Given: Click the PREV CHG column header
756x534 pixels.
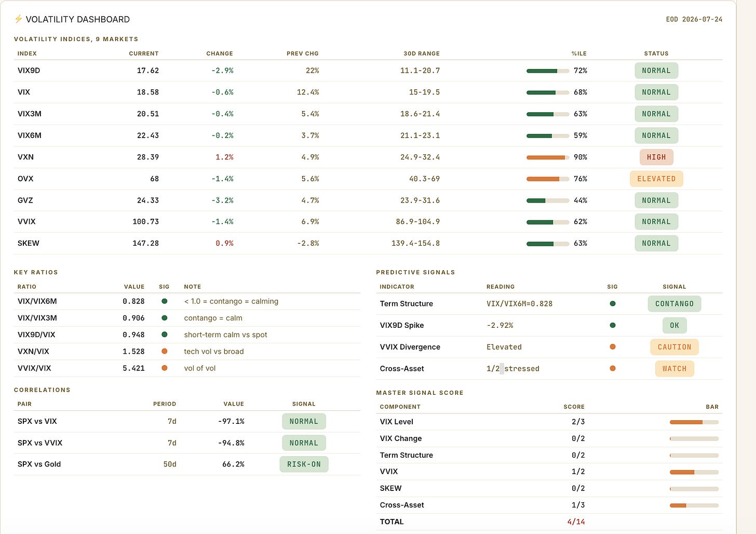Looking at the screenshot, I should (x=303, y=54).
